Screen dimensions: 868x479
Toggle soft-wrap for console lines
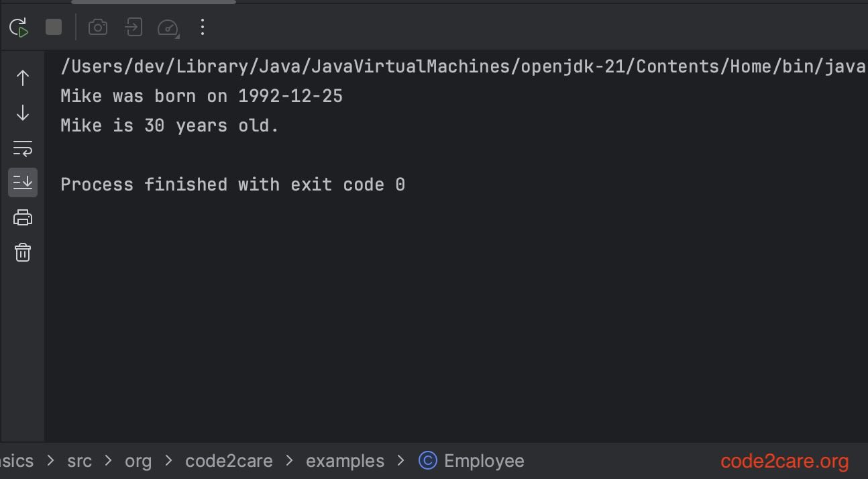click(x=22, y=148)
